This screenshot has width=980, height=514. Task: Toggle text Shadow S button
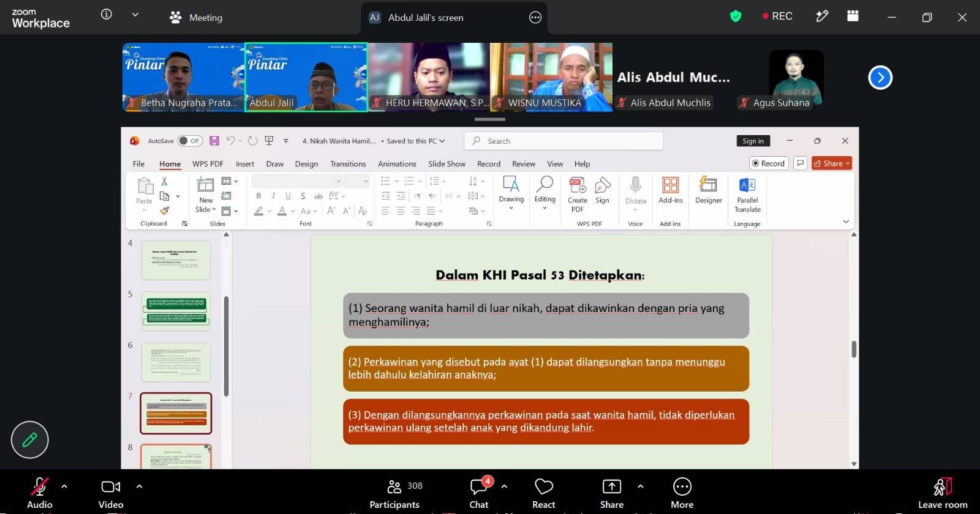pyautogui.click(x=303, y=196)
